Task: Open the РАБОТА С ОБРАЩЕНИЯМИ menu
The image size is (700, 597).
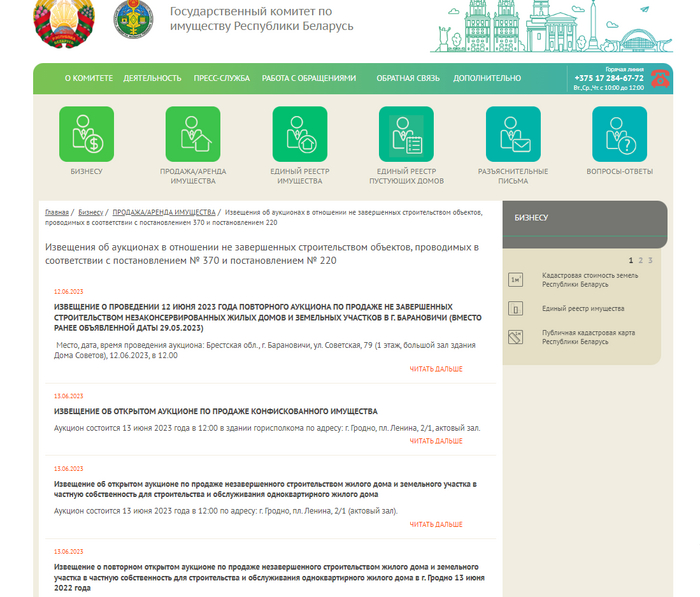Action: click(x=309, y=78)
